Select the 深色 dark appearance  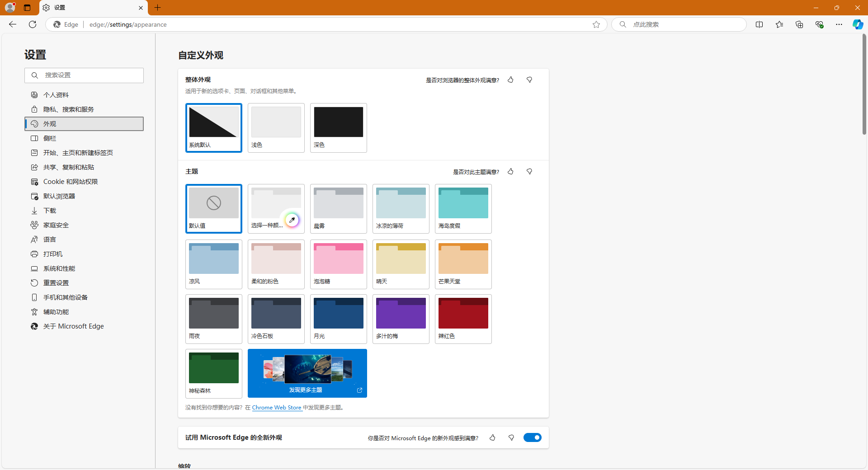[339, 128]
